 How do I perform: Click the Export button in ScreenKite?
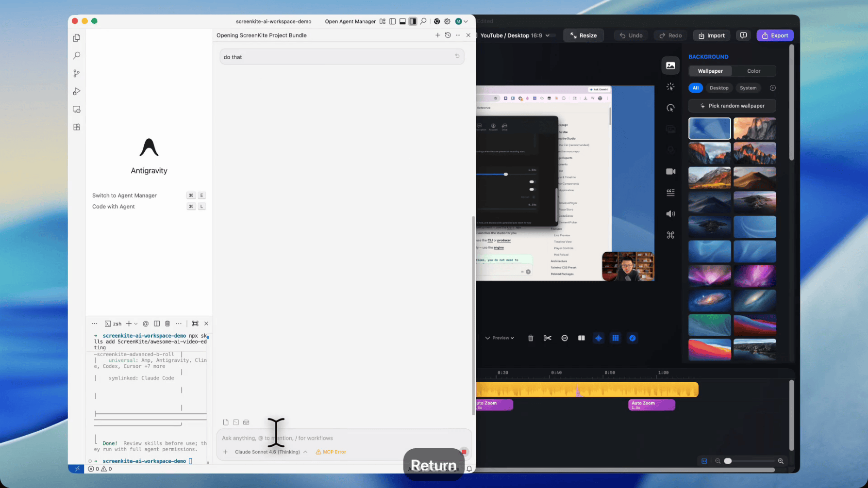[775, 35]
